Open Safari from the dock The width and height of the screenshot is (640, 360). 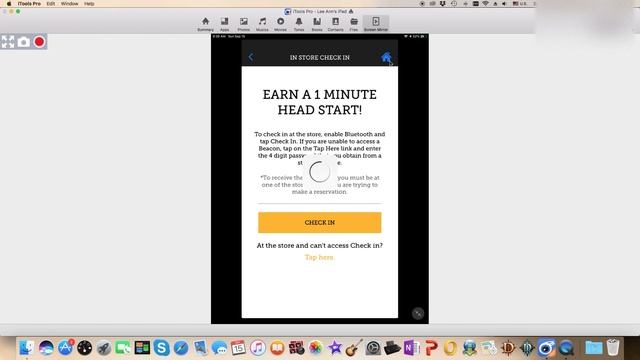181,348
